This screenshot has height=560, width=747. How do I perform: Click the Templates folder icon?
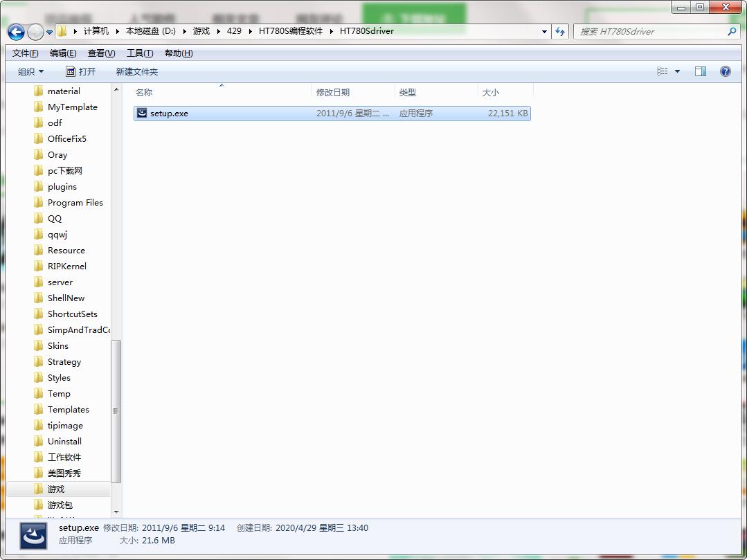pos(39,410)
